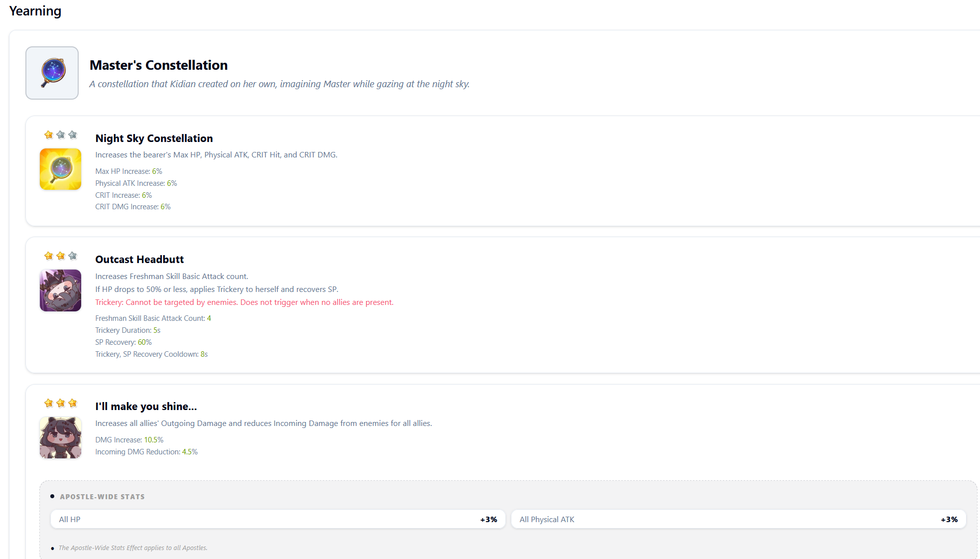This screenshot has height=559, width=980.
Task: Open the Night Sky Constellation skill icon
Action: click(x=60, y=169)
